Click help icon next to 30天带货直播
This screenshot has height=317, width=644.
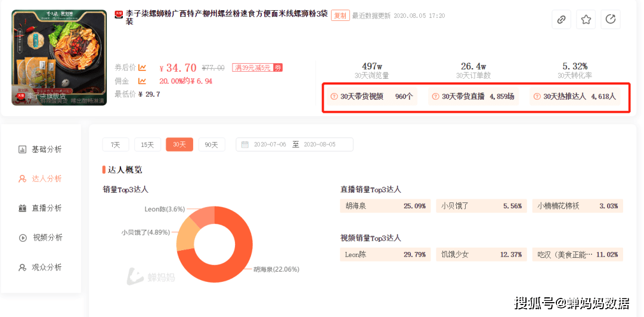(x=435, y=96)
